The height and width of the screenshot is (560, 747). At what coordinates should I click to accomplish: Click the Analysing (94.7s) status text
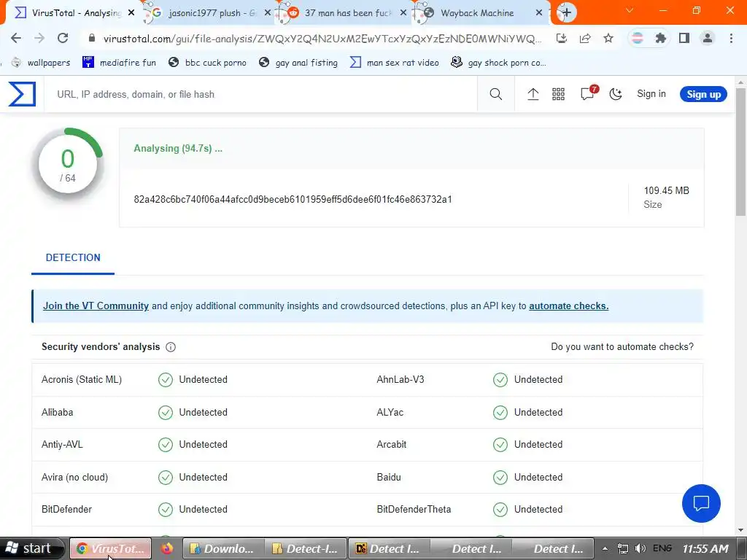pyautogui.click(x=178, y=148)
